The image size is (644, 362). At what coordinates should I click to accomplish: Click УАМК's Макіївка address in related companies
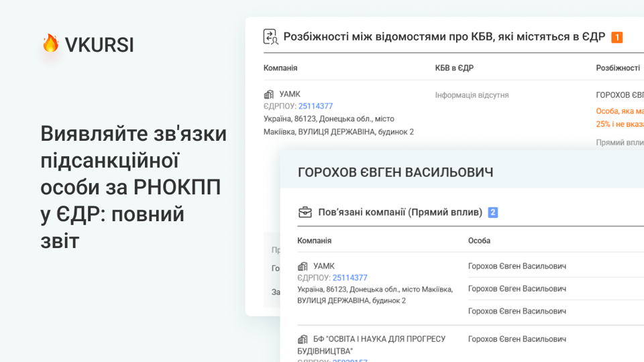point(375,295)
